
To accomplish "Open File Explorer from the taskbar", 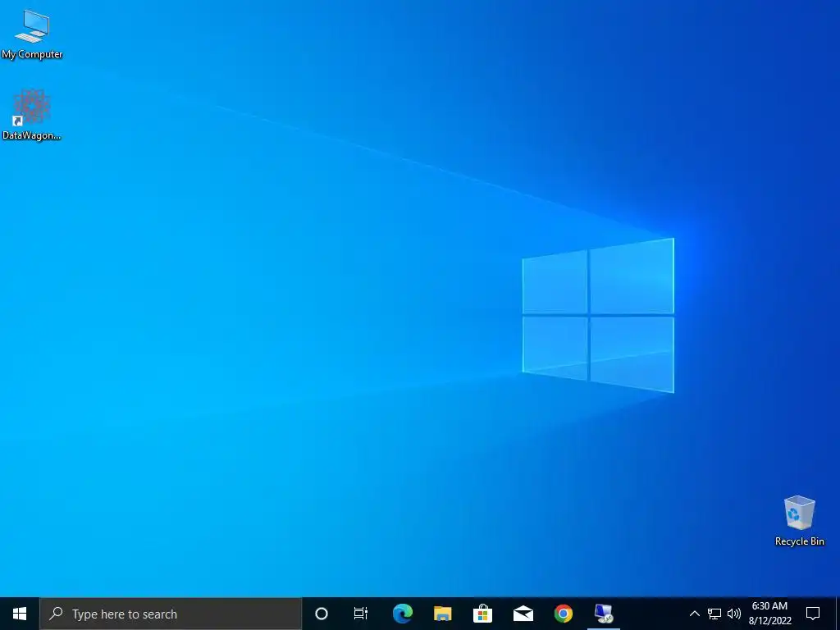I will (x=442, y=614).
